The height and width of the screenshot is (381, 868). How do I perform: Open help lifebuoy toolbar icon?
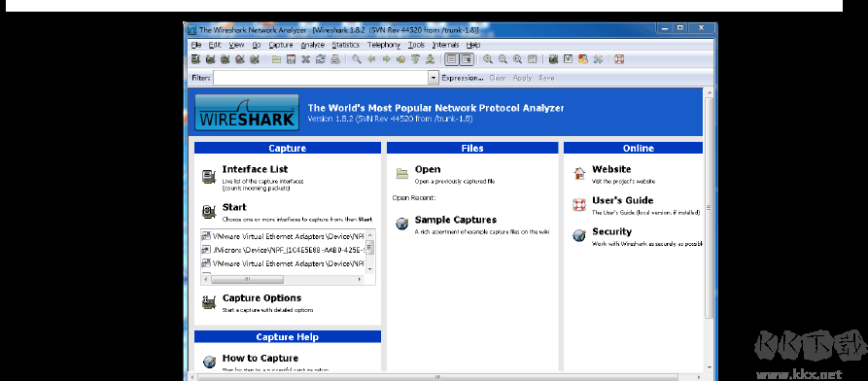click(x=619, y=59)
